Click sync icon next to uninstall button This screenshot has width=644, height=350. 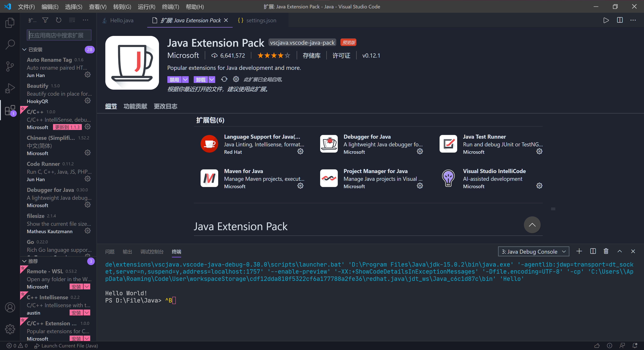[224, 79]
